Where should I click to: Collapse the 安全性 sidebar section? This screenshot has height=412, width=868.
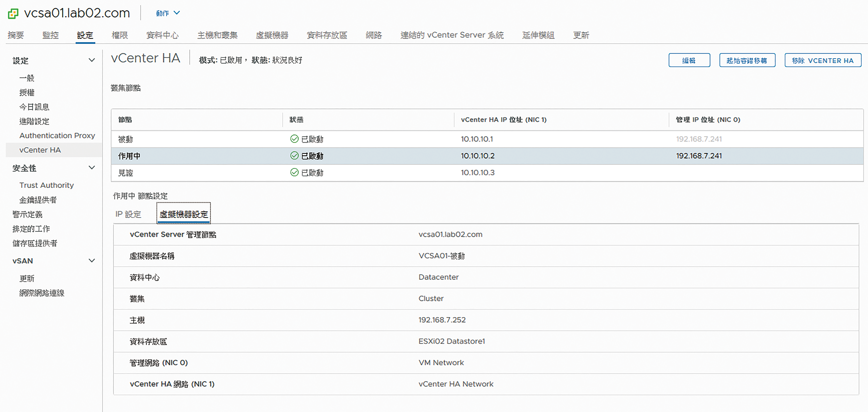tap(92, 168)
